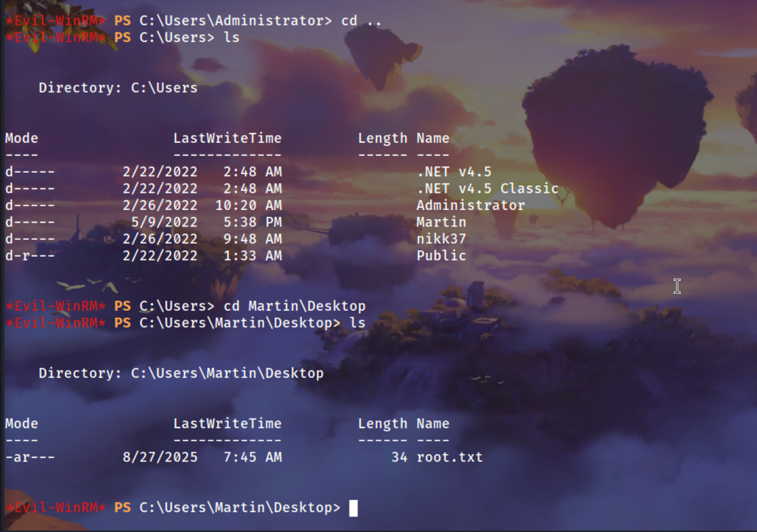Click the '10:20 AM' time value
Screen dimensions: 757x532
[x=249, y=205]
